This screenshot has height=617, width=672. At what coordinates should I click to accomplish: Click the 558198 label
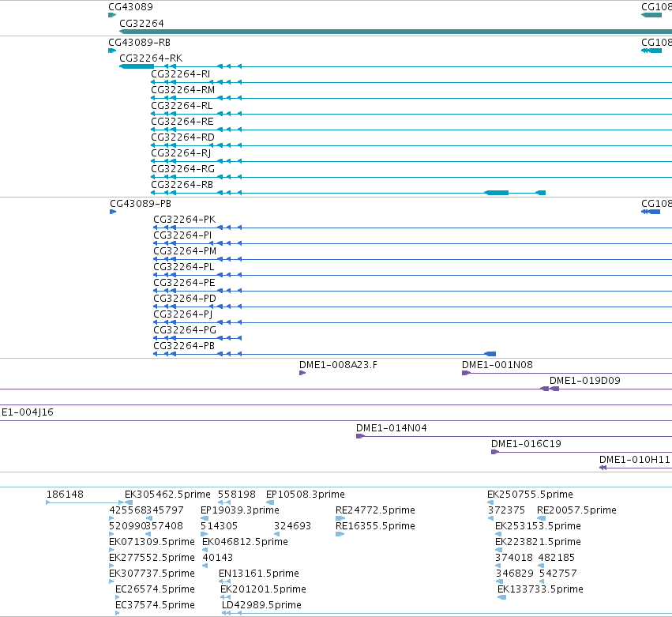tap(237, 495)
